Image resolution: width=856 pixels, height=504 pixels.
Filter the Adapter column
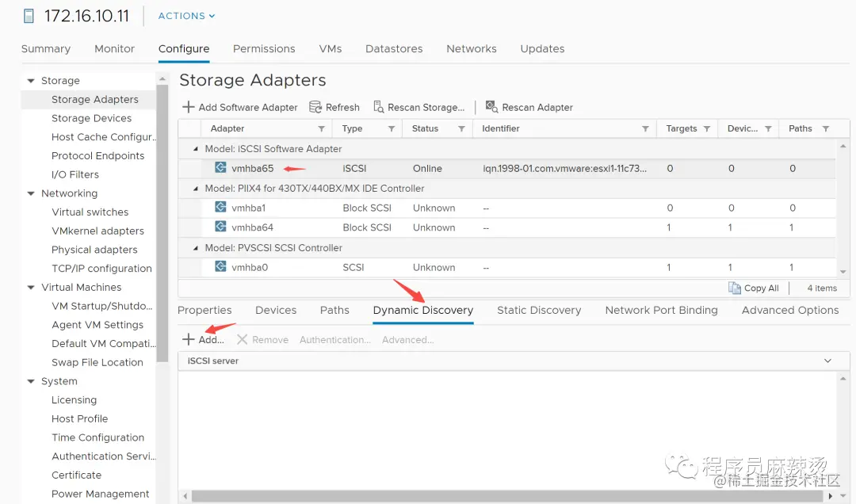(x=322, y=129)
